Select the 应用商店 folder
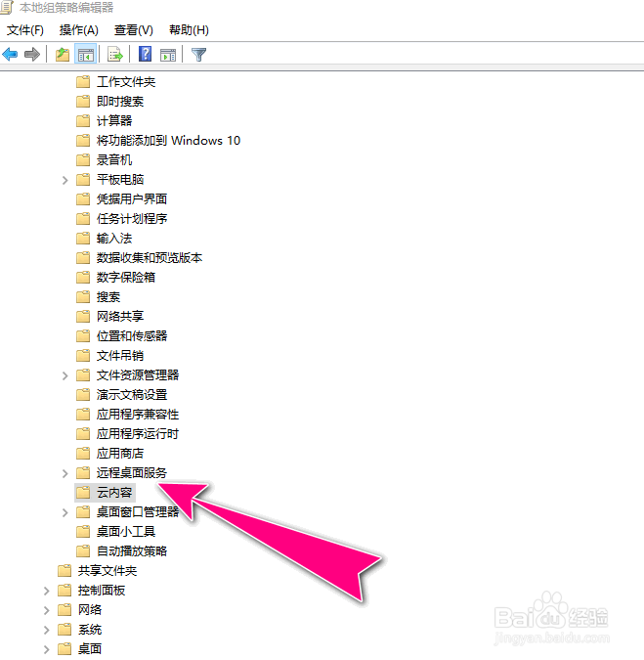Image resolution: width=644 pixels, height=660 pixels. coord(120,454)
